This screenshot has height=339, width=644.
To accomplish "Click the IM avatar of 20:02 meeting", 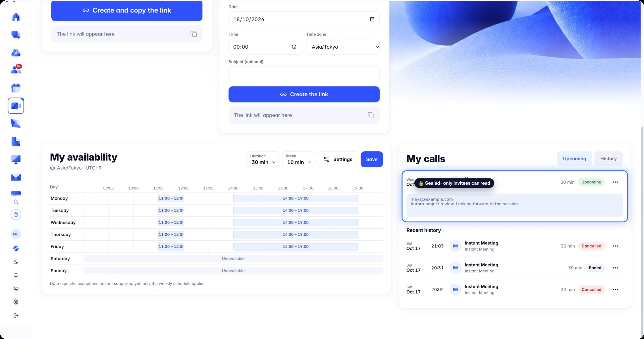I will [x=455, y=290].
